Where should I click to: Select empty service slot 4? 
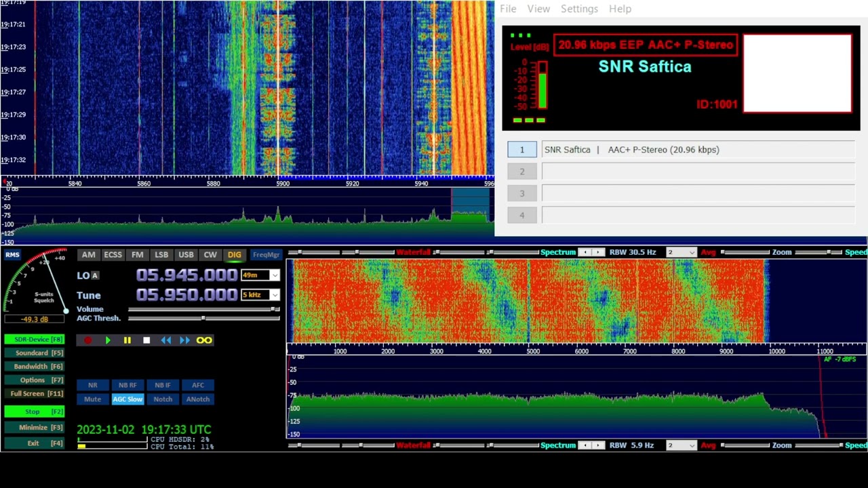(x=522, y=215)
